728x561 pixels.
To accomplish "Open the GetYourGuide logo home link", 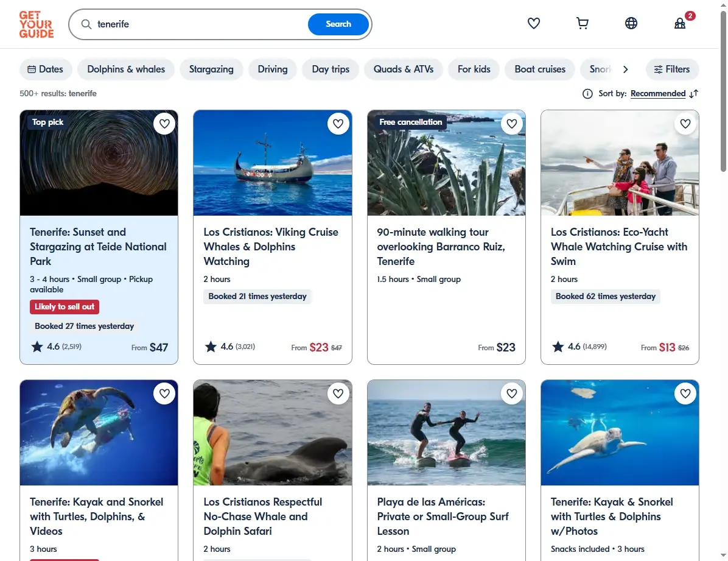I will point(37,24).
